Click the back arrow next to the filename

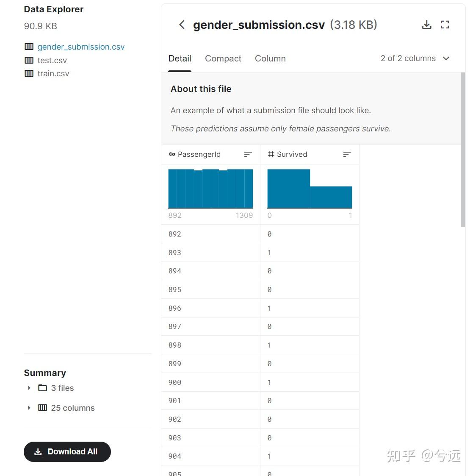click(182, 25)
